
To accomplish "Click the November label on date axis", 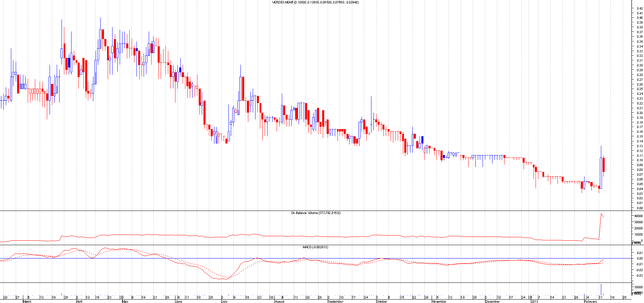I will click(439, 301).
